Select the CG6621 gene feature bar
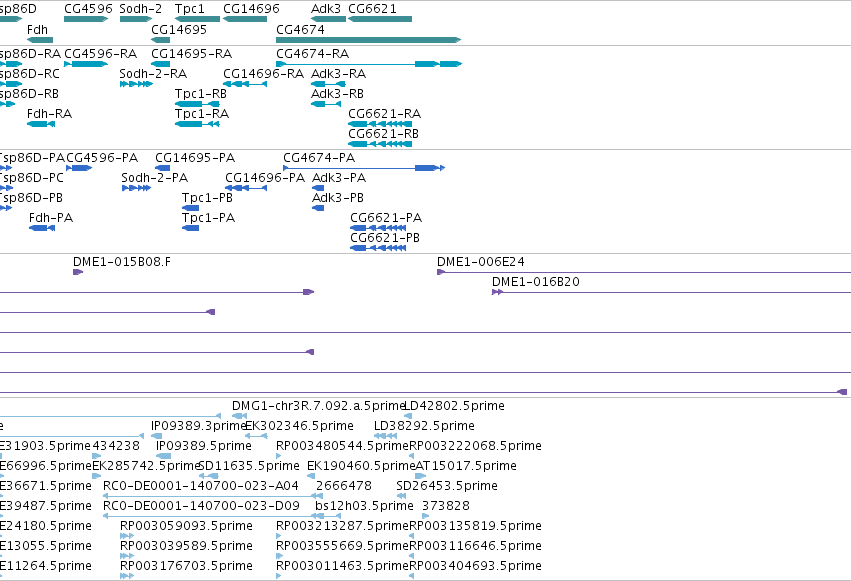This screenshot has height=581, width=851. click(380, 19)
